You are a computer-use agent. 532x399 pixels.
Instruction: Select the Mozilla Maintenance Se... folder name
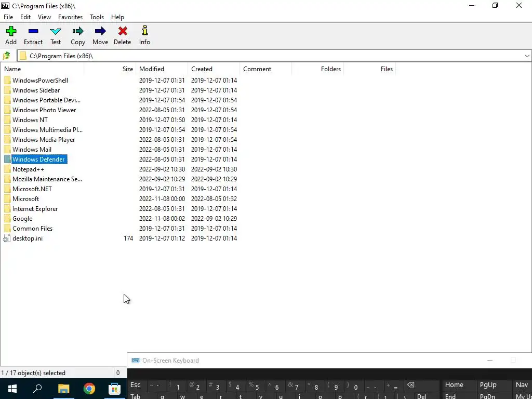pos(47,179)
